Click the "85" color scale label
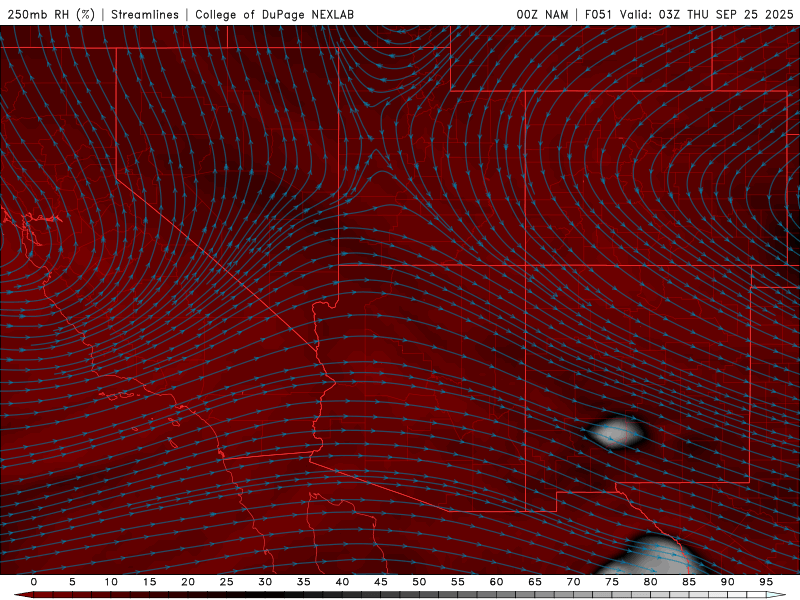The width and height of the screenshot is (800, 600). click(x=689, y=582)
